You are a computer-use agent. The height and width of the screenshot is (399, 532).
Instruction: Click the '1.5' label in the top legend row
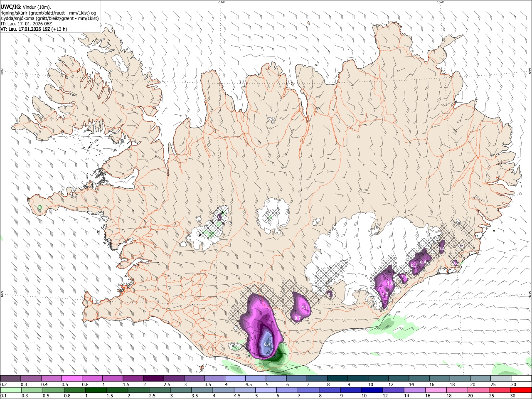pos(126,384)
